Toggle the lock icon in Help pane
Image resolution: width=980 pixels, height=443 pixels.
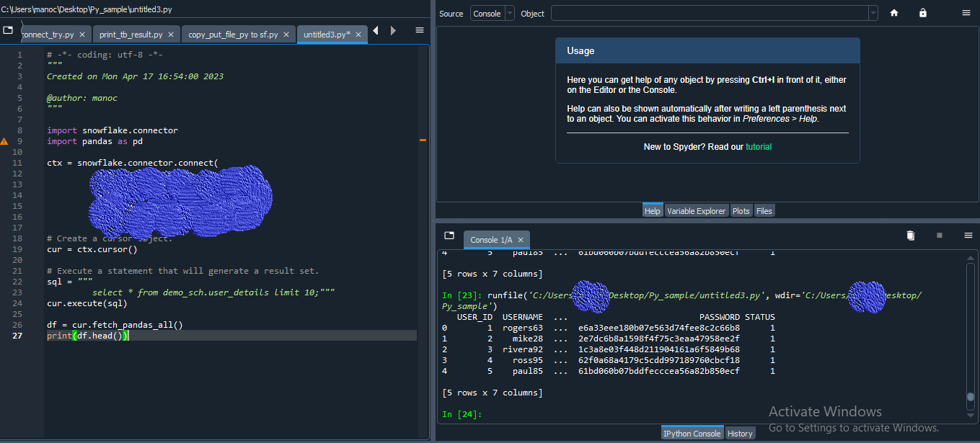(x=922, y=12)
